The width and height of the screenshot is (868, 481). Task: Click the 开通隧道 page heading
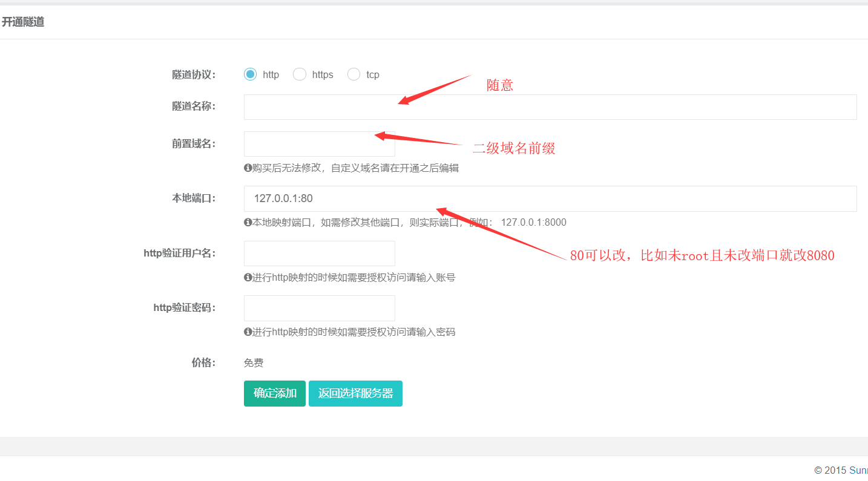point(23,22)
